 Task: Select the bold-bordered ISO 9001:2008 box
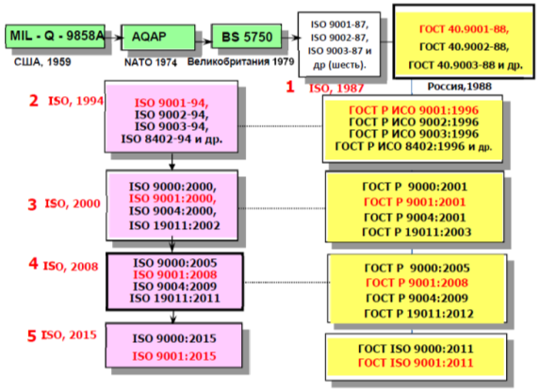click(x=174, y=282)
